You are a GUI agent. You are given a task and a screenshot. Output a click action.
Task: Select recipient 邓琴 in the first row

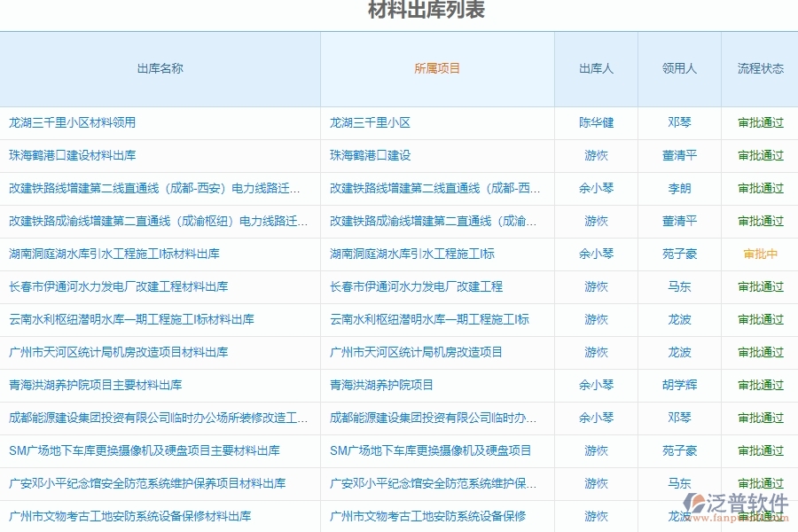[x=678, y=123]
